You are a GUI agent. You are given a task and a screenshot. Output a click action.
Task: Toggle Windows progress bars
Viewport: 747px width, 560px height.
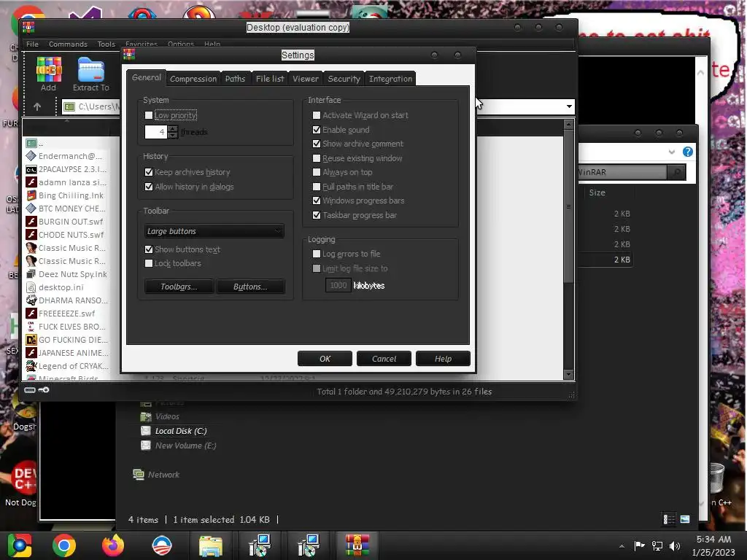point(317,201)
